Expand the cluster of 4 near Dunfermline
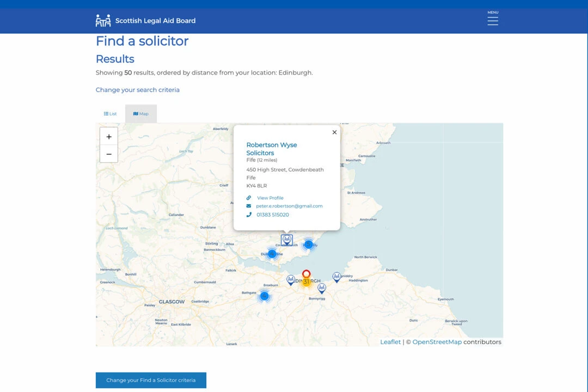This screenshot has width=588, height=392. (272, 254)
